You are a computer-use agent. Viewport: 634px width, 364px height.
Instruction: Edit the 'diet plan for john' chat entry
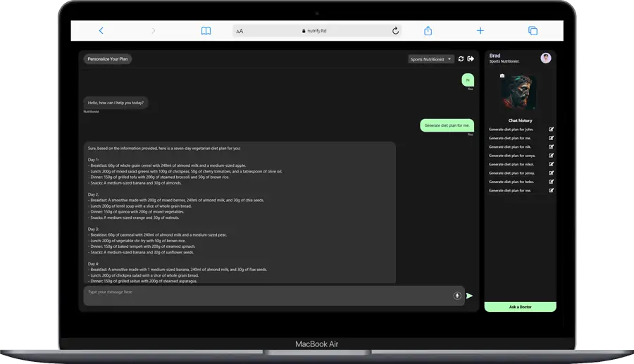click(551, 129)
